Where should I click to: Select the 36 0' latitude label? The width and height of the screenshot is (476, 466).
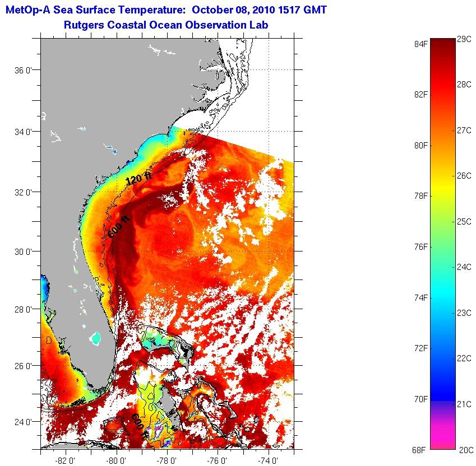23,71
